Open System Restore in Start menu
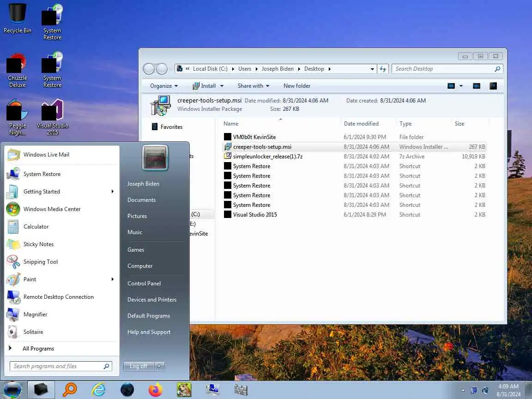Viewport: 532px width, 399px height. (x=62, y=174)
